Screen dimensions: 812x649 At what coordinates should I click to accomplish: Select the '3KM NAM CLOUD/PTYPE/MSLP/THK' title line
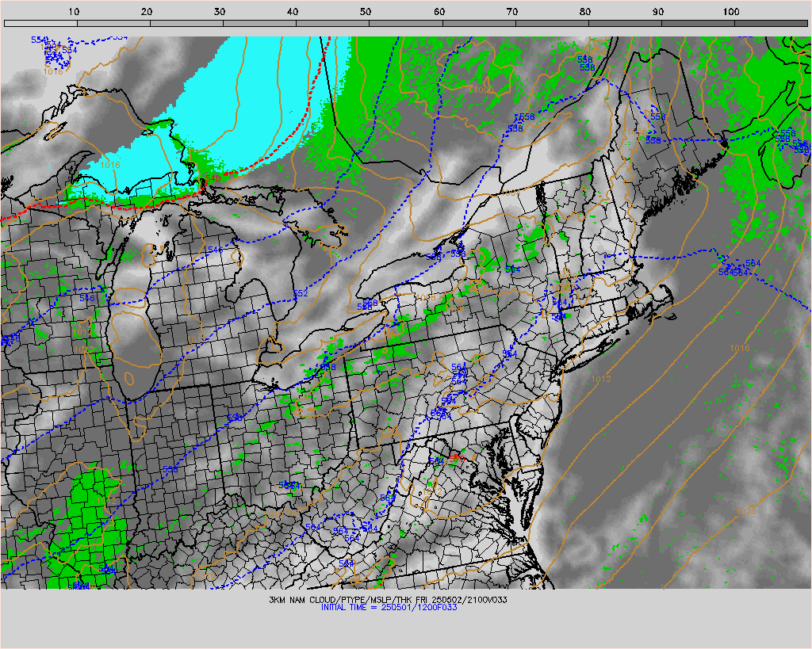tap(389, 600)
